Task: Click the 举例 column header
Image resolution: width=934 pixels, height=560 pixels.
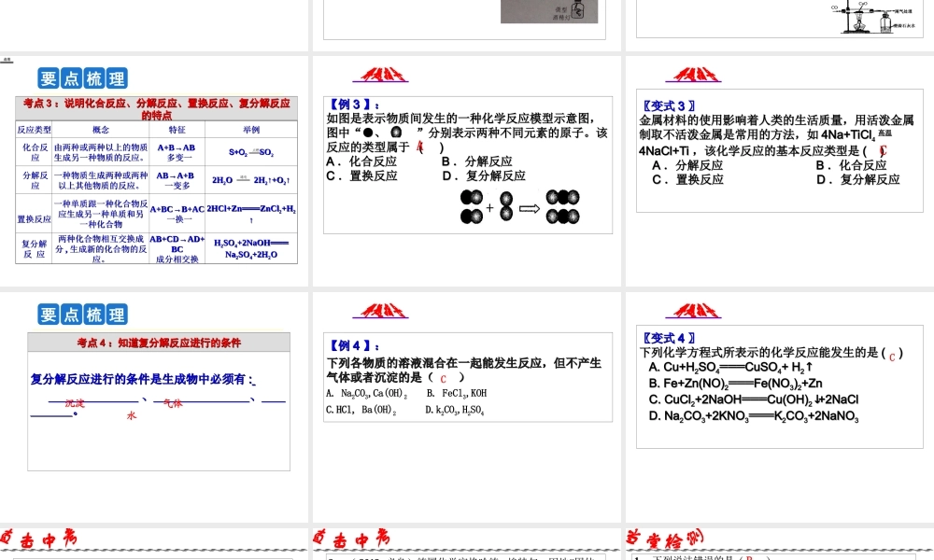Action: coord(251,130)
